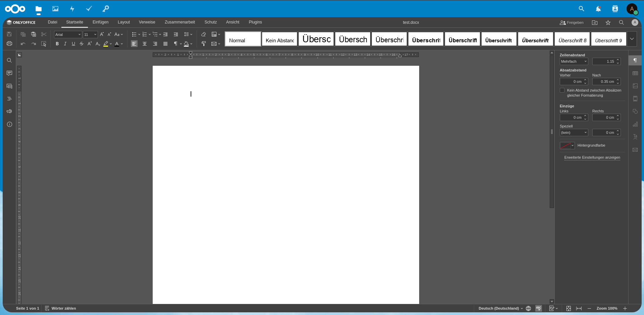Open the Chat panel in left sidebar

pyautogui.click(x=9, y=86)
